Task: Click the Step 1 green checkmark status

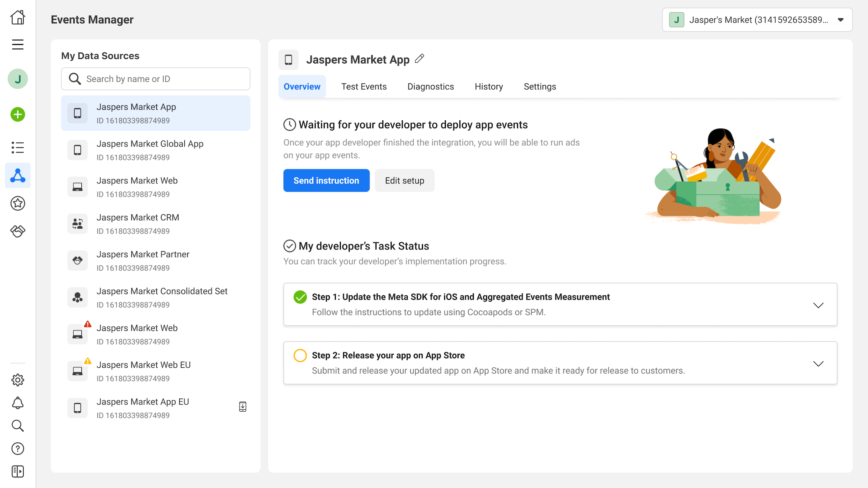Action: tap(300, 297)
